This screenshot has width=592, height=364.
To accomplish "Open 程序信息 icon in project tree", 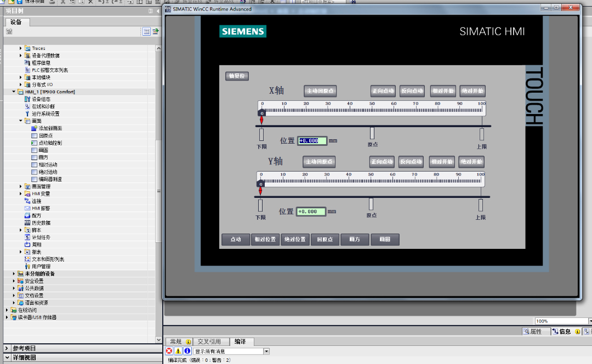I will point(27,62).
